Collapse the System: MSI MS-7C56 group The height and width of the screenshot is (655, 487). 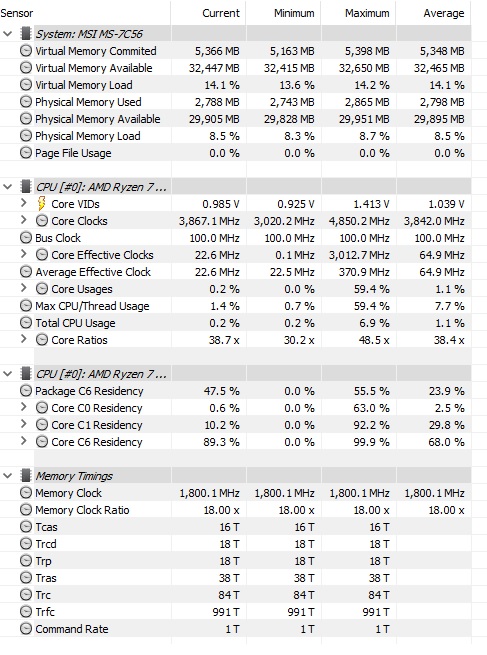coord(8,34)
